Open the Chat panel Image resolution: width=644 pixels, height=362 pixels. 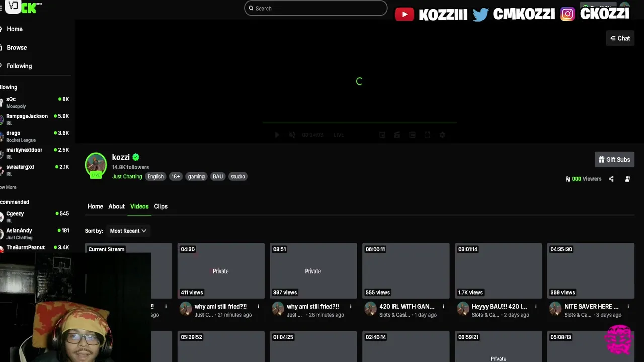coord(620,38)
